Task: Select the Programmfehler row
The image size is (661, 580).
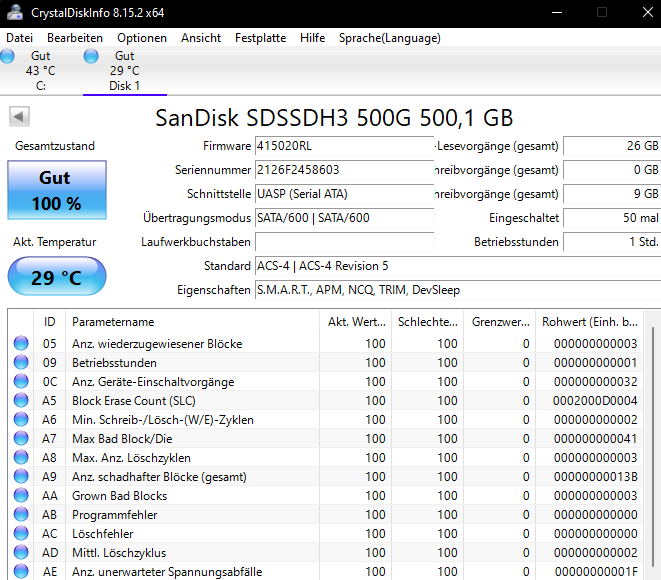Action: (326, 514)
